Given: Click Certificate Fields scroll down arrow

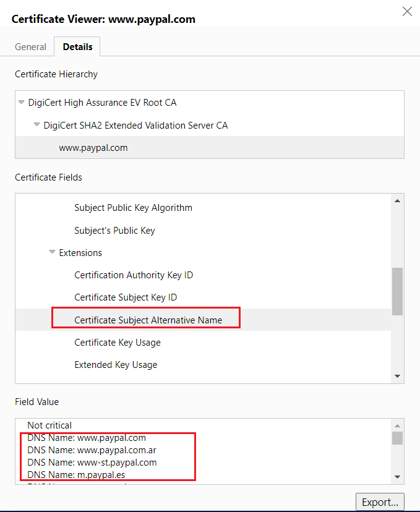Looking at the screenshot, I should [x=398, y=376].
